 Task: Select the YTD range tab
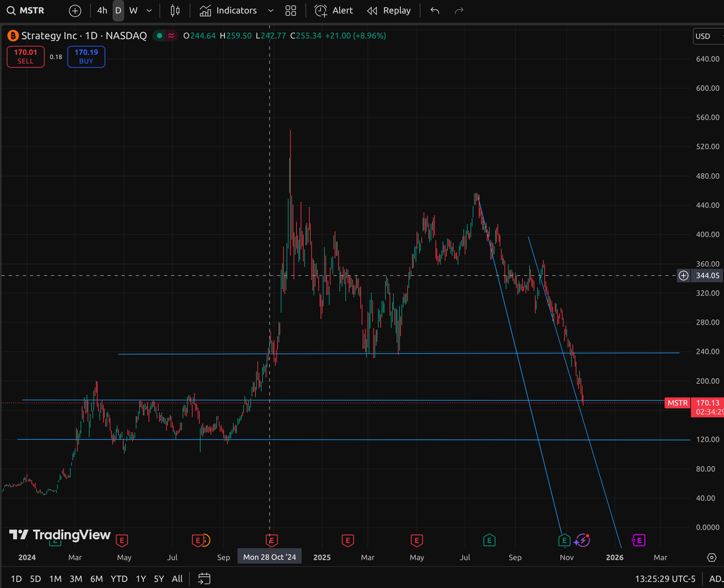pyautogui.click(x=119, y=578)
